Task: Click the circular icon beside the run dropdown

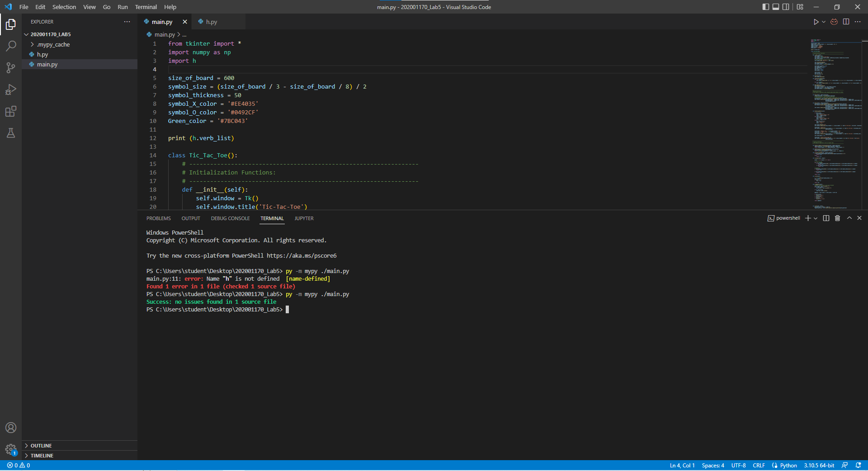Action: (834, 22)
